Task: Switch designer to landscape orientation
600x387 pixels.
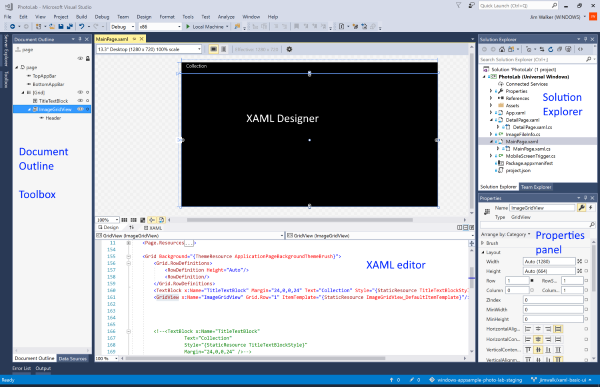Action: click(214, 49)
